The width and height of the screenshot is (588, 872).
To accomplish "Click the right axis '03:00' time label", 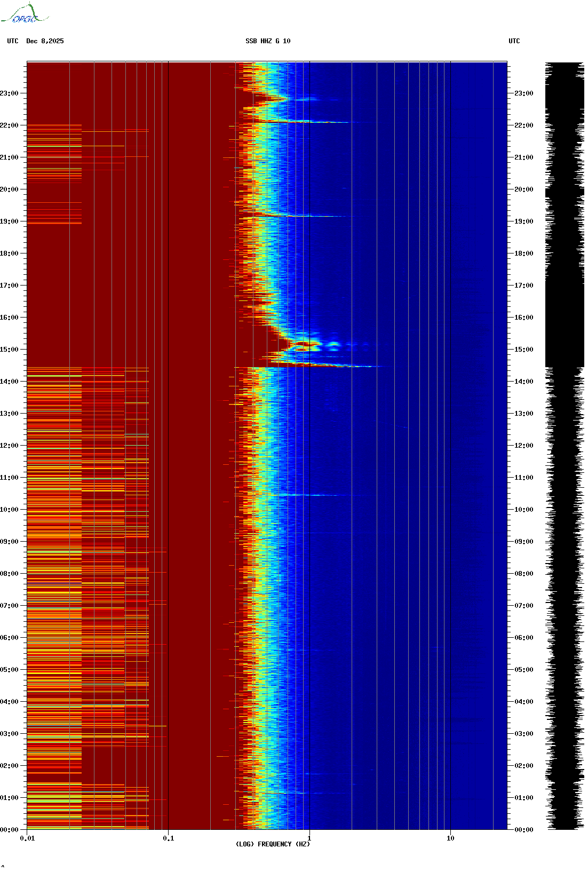I will (x=523, y=734).
